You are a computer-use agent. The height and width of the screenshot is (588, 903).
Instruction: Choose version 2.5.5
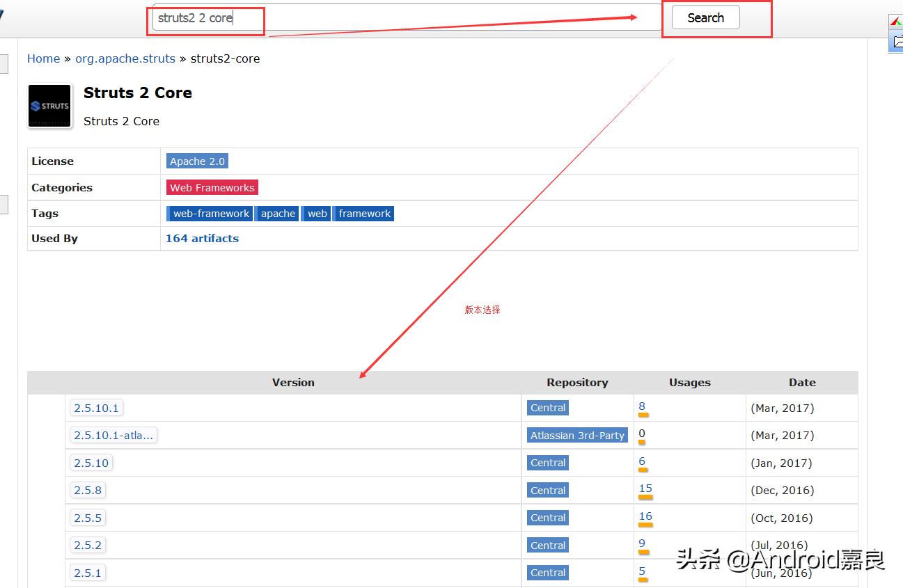[88, 518]
